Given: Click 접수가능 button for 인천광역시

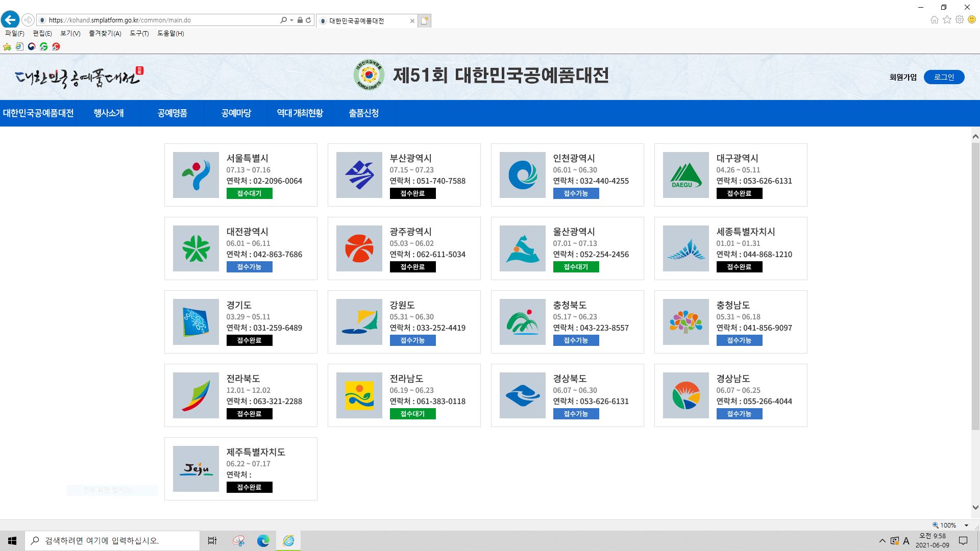Looking at the screenshot, I should click(576, 193).
